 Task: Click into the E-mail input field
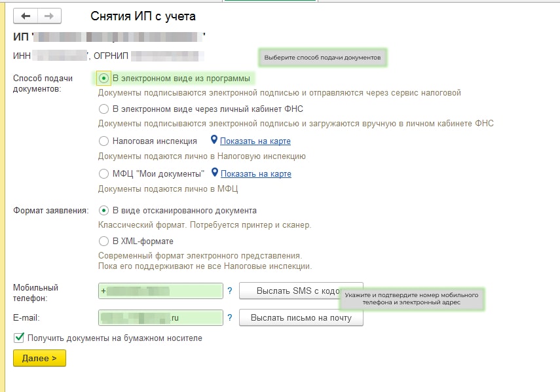[x=160, y=318]
